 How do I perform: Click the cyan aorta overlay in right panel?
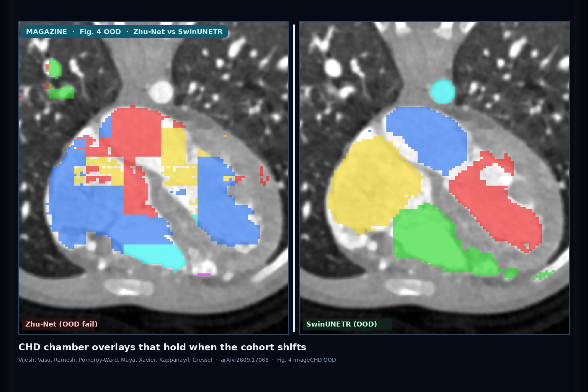pyautogui.click(x=443, y=91)
